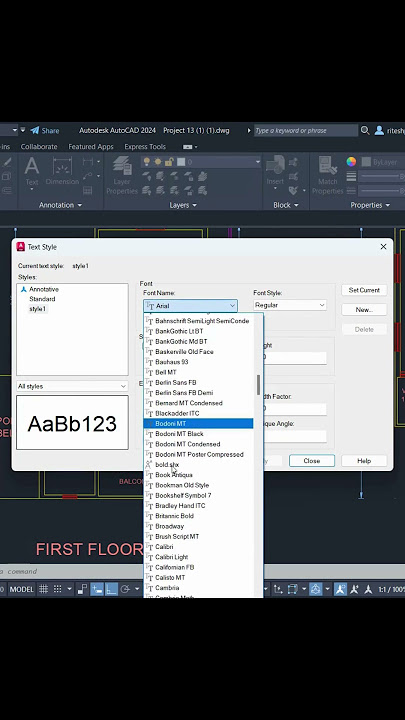
Task: Expand the Layers panel dropdown
Action: (x=183, y=205)
